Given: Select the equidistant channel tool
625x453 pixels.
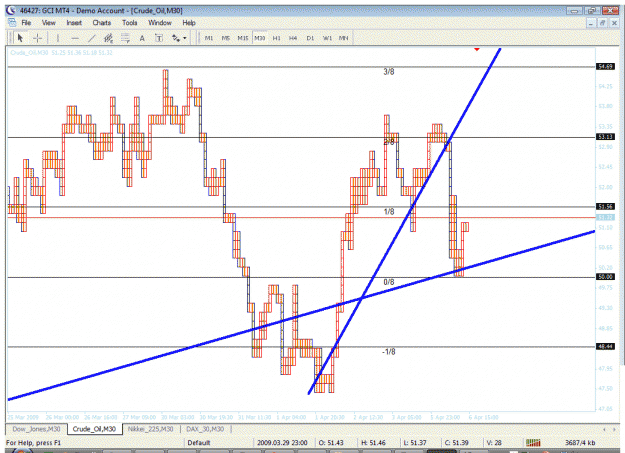Looking at the screenshot, I should [x=108, y=38].
